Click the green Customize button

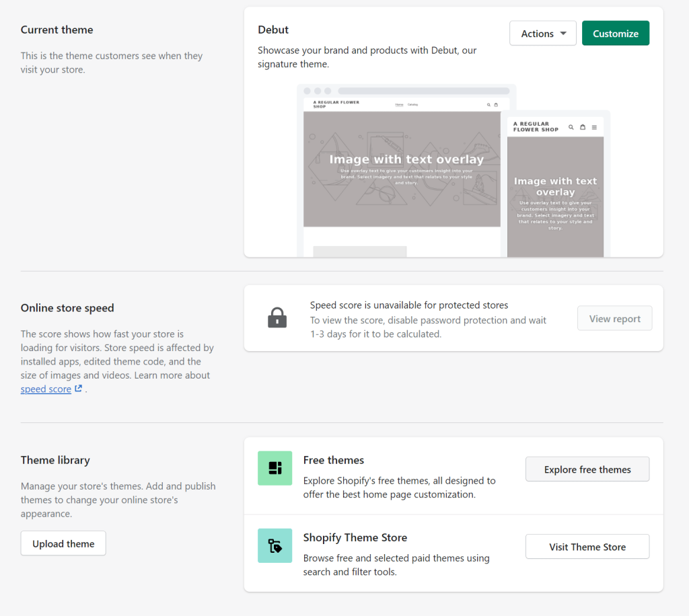[615, 34]
